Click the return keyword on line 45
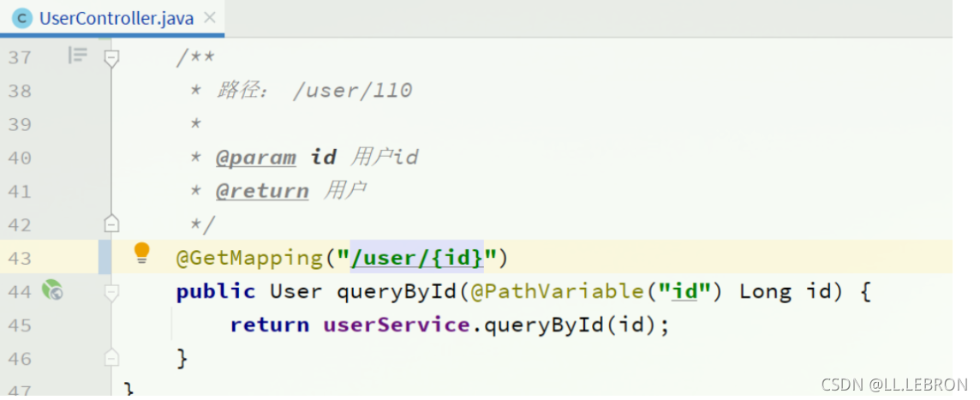980x400 pixels. coord(269,325)
